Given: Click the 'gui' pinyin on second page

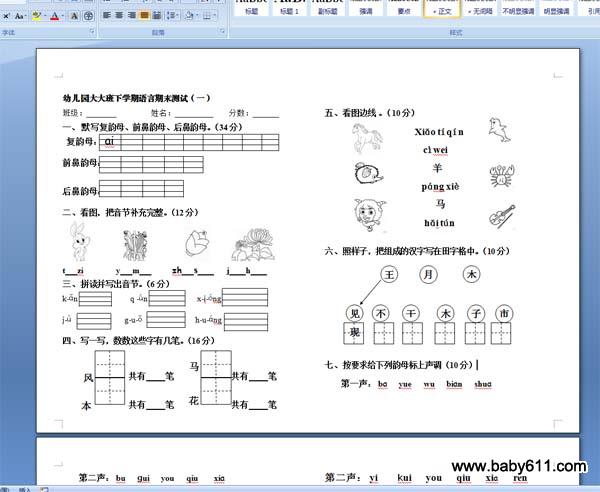Looking at the screenshot, I should [143, 478].
